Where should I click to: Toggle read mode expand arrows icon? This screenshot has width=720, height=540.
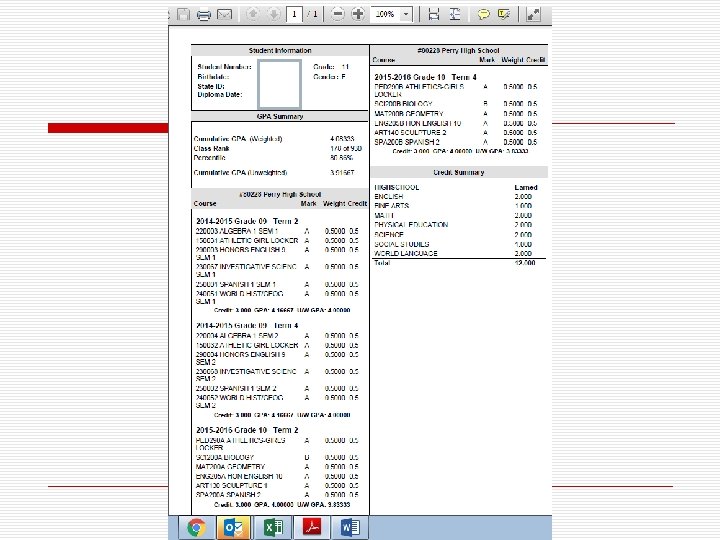click(533, 15)
